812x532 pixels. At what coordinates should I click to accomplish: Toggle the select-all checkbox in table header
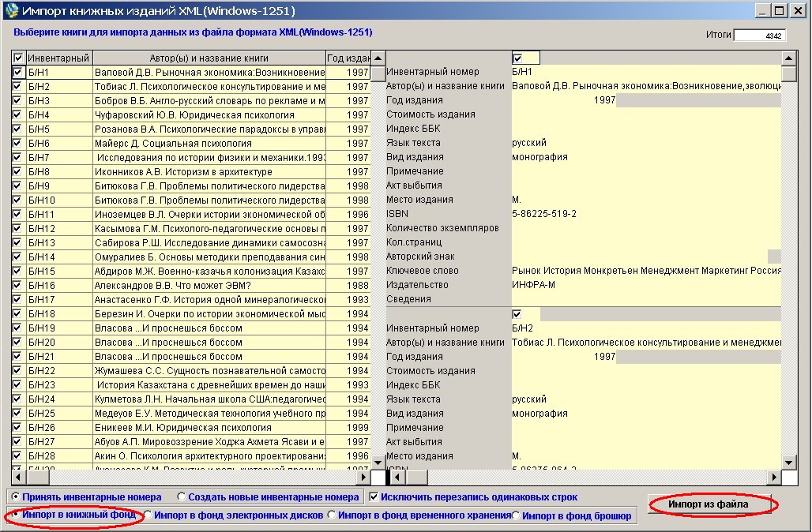tap(18, 58)
